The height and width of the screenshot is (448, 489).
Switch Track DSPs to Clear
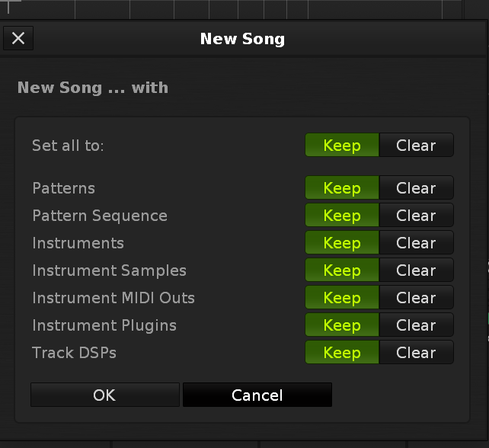point(416,353)
